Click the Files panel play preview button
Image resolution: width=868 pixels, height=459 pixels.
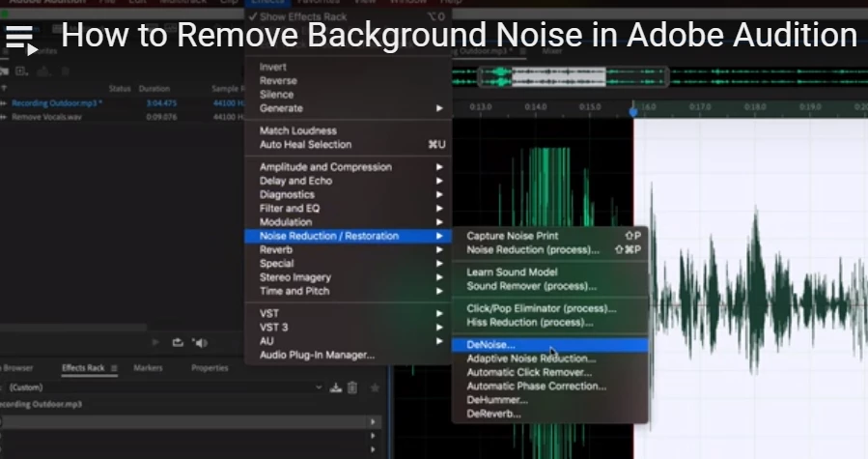(x=155, y=343)
